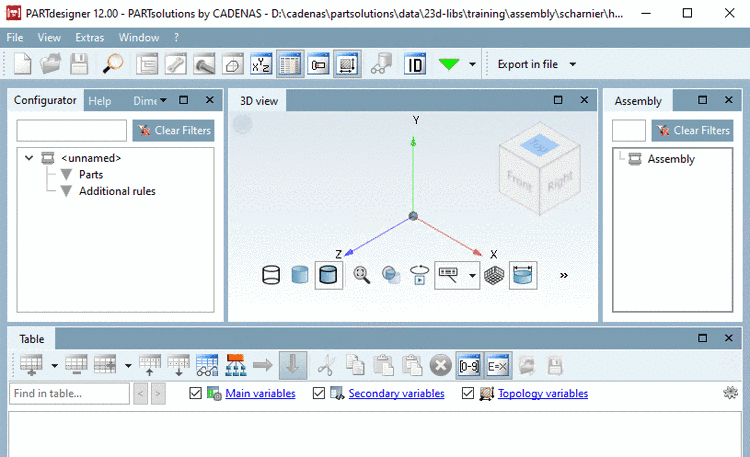The height and width of the screenshot is (457, 750).
Task: Click Export in file button
Action: point(528,64)
